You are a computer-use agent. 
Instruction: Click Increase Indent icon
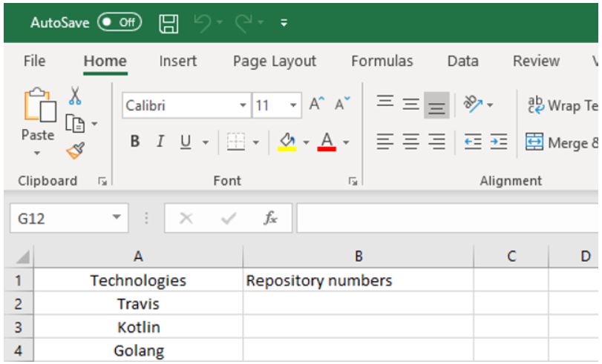pyautogui.click(x=498, y=142)
